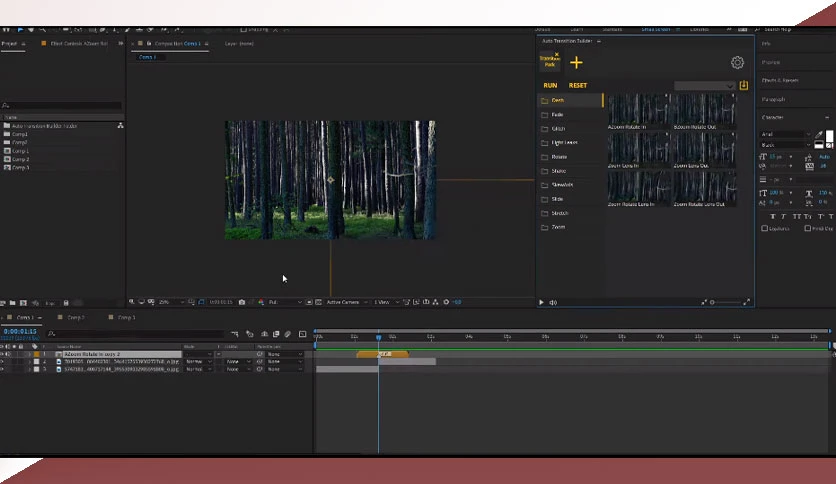Expand the Effects & Presets panel
The image size is (836, 484).
tap(780, 80)
